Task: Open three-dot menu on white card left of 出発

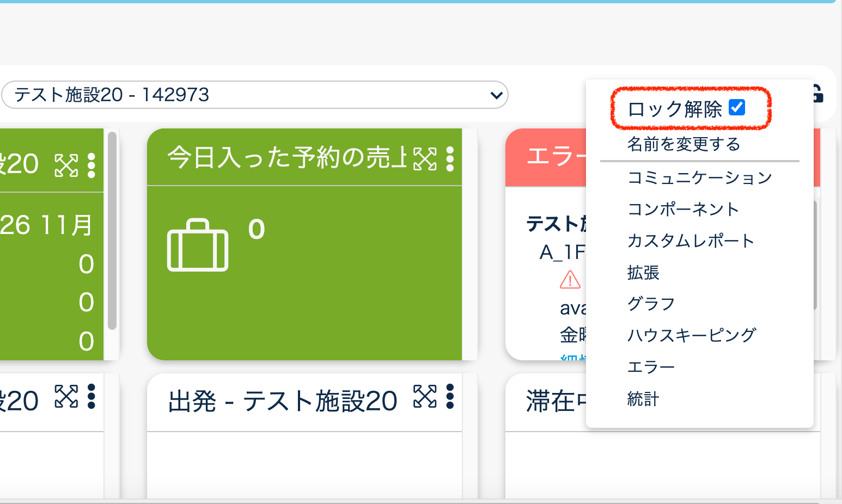Action: tap(91, 396)
